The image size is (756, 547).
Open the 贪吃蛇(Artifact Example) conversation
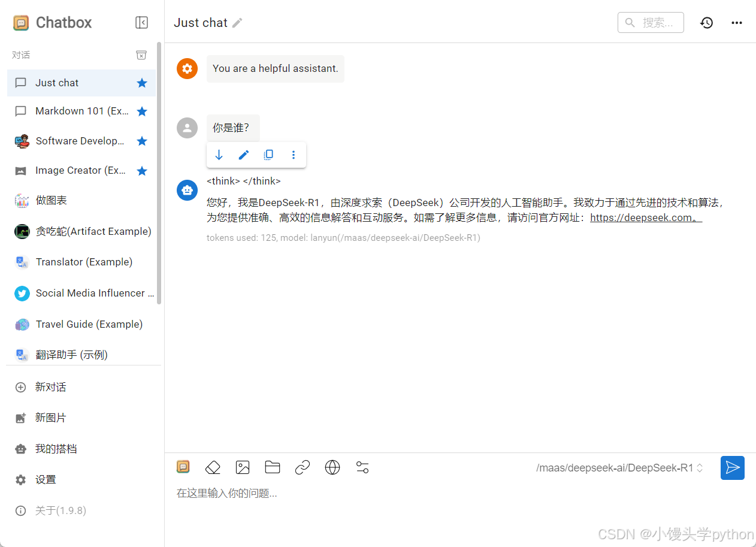tap(81, 231)
